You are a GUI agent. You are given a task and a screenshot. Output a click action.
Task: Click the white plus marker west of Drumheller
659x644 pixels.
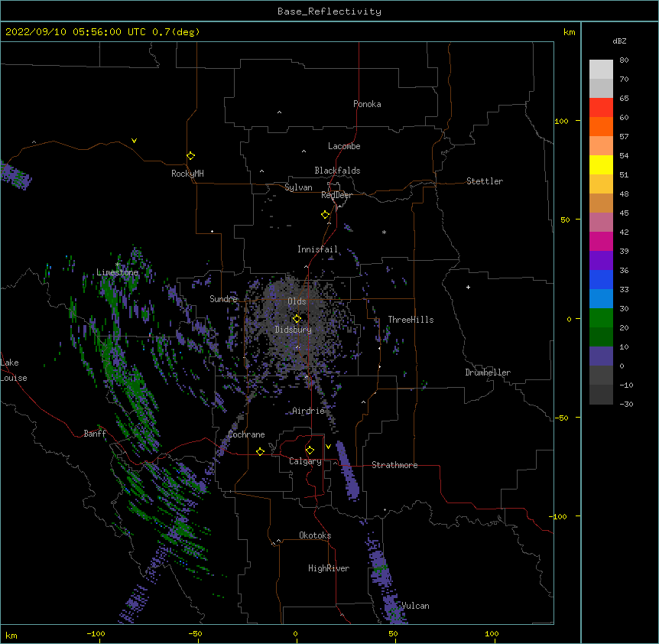click(468, 287)
